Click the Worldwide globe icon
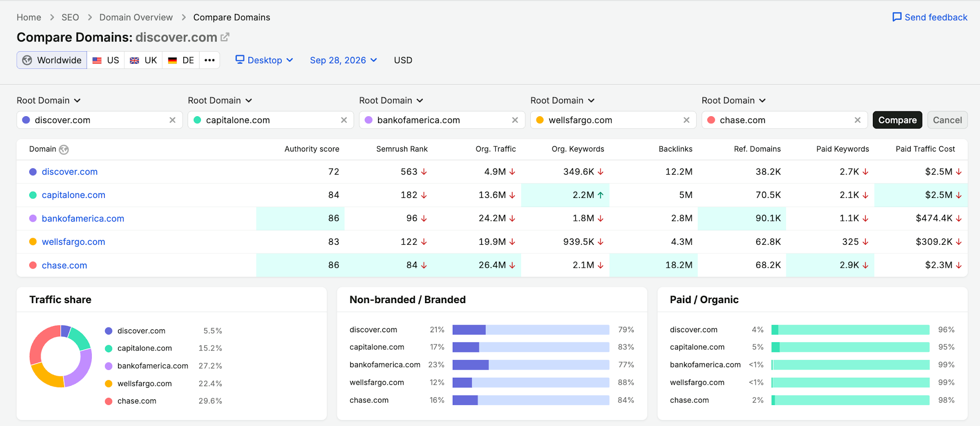This screenshot has height=426, width=980. pyautogui.click(x=27, y=60)
